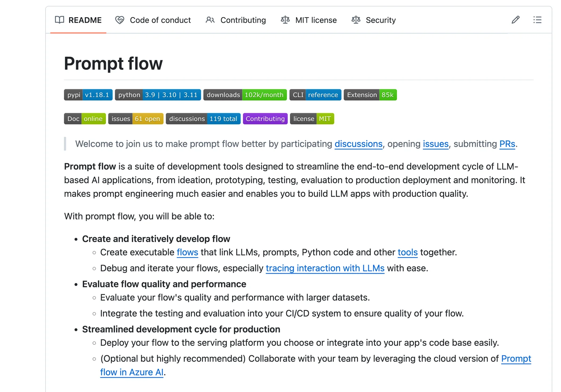Viewport: 561px width, 392px height.
Task: Click the CLI reference badge
Action: [315, 95]
